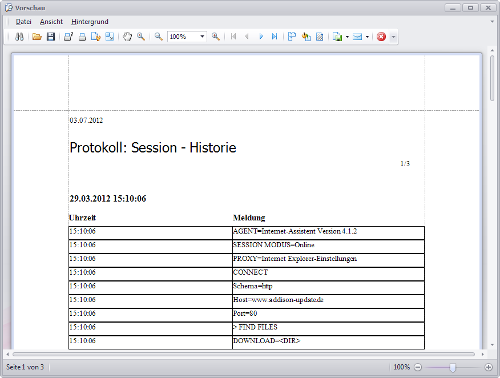The width and height of the screenshot is (500, 378).
Task: Go to the first page
Action: (x=233, y=37)
